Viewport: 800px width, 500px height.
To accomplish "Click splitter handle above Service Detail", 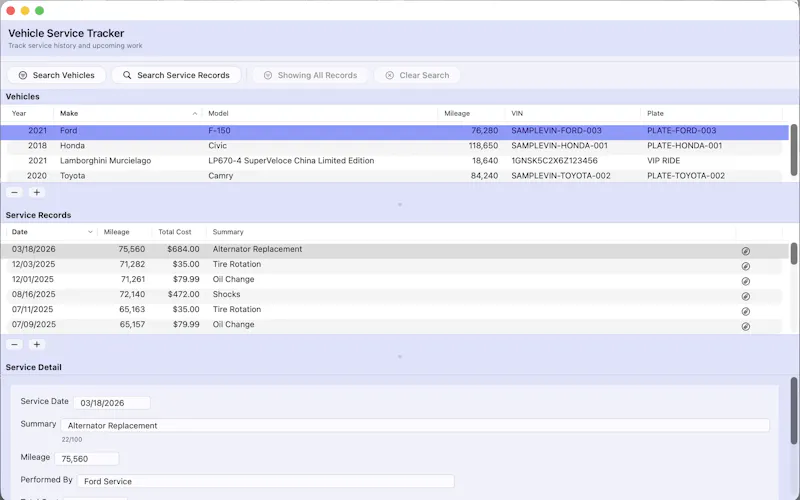I will [399, 357].
